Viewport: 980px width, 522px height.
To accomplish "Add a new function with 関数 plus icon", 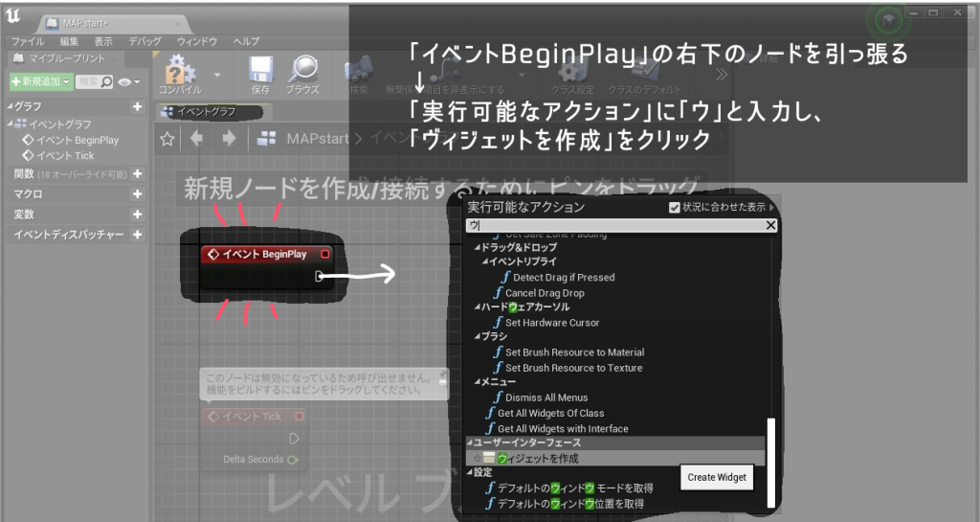I will tap(137, 174).
